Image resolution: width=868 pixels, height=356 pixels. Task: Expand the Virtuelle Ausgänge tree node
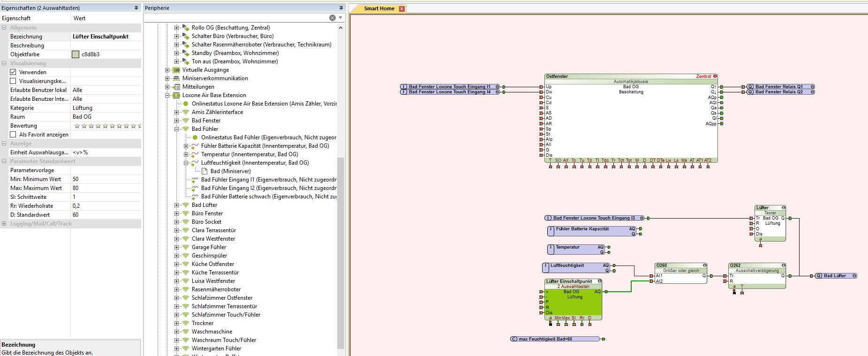pos(167,70)
